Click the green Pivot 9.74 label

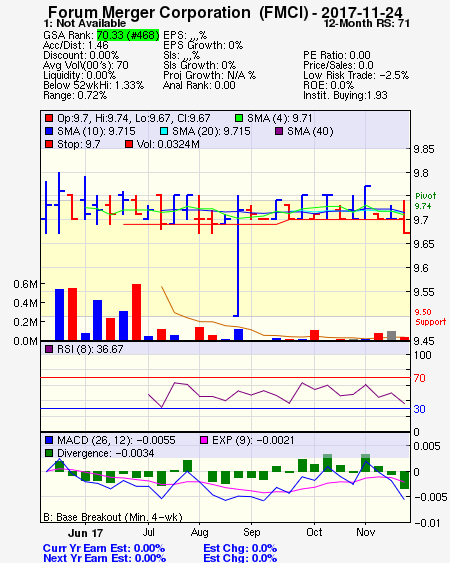[426, 201]
